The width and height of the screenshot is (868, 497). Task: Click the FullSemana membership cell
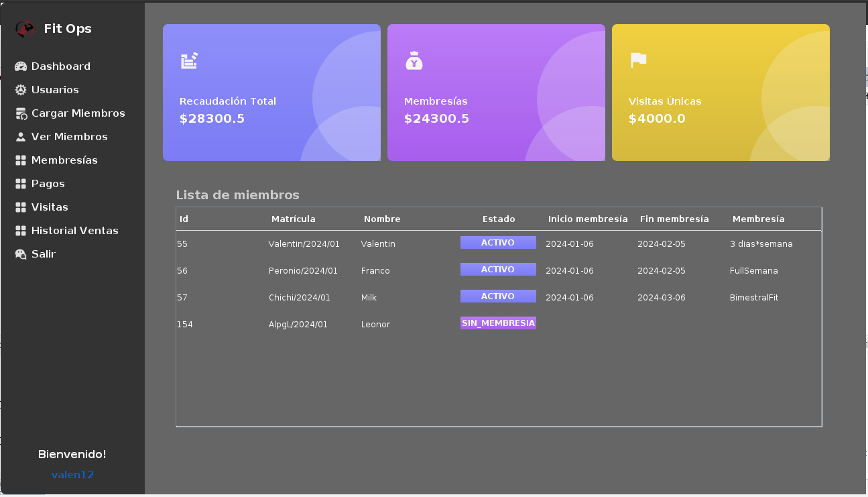pos(754,271)
